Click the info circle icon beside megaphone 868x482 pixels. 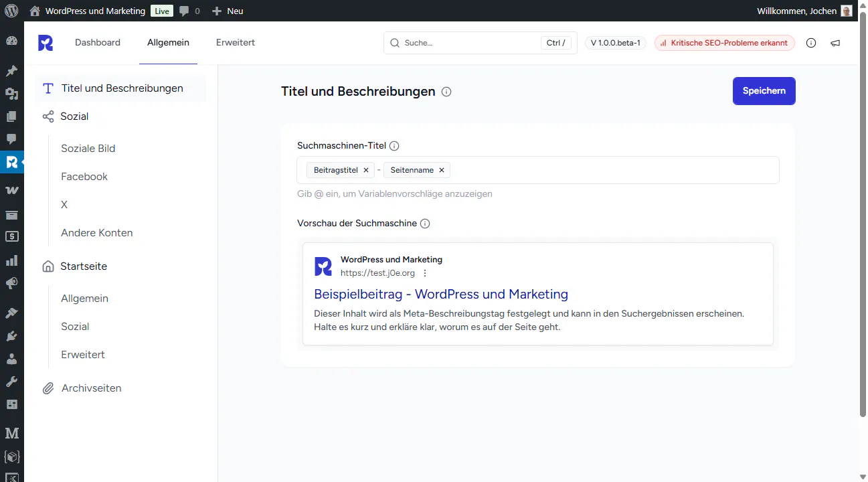[x=811, y=43]
